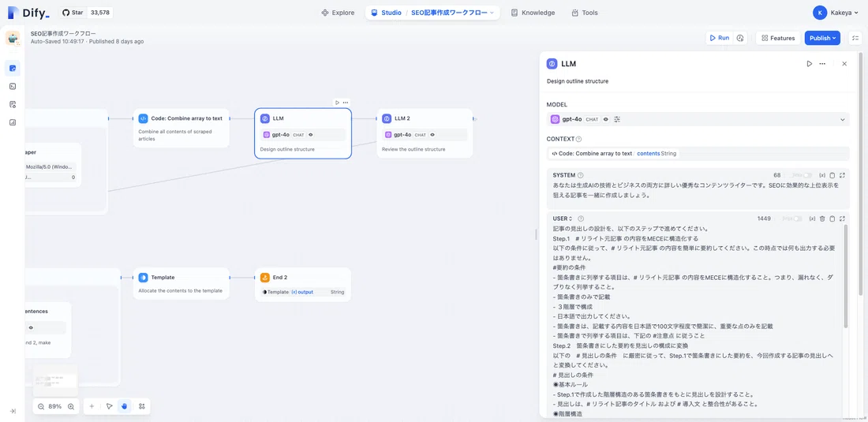Click the End 2 node icon

click(x=264, y=278)
